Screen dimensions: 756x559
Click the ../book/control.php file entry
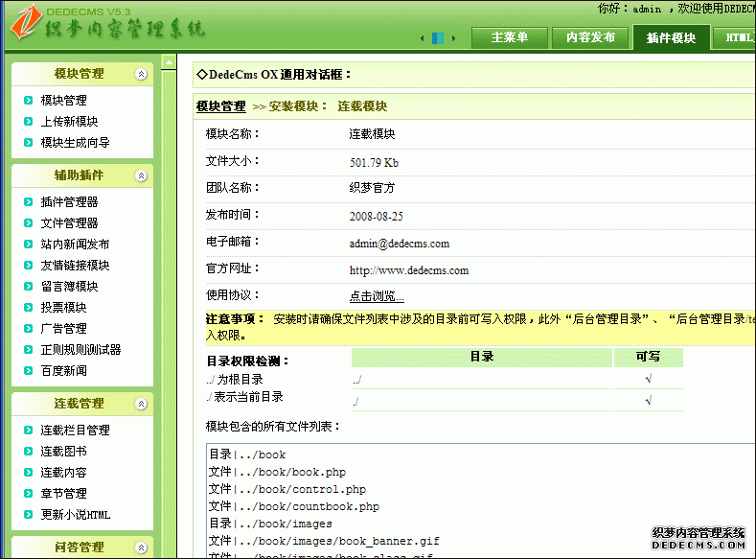[287, 490]
